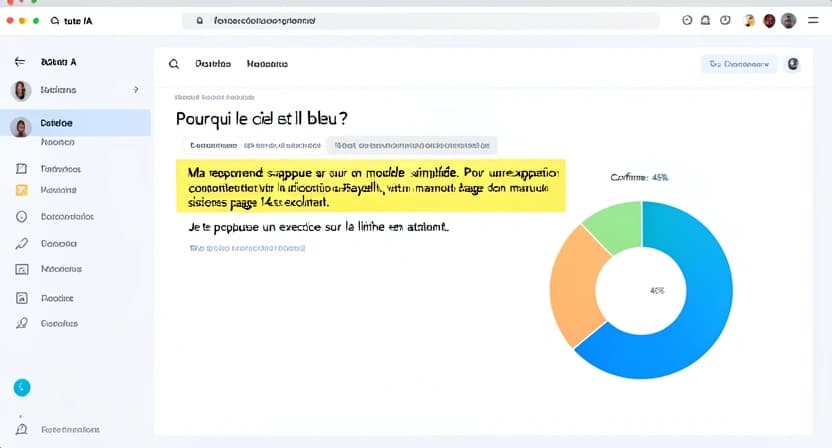Click the dark red avatar in browser toolbar
The height and width of the screenshot is (448, 832).
tap(769, 21)
